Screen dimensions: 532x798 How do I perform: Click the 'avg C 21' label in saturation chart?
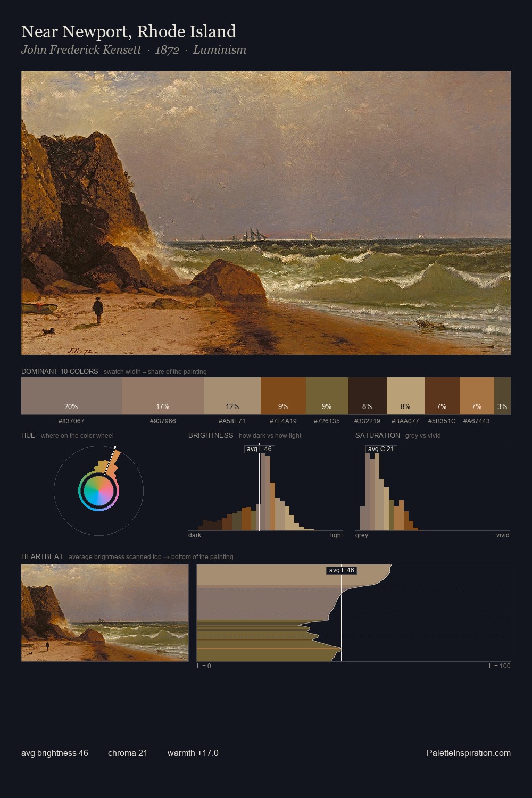click(381, 449)
